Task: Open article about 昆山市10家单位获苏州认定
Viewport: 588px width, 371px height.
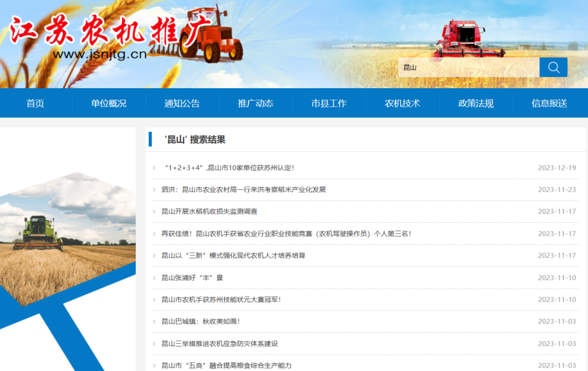Action: [229, 168]
